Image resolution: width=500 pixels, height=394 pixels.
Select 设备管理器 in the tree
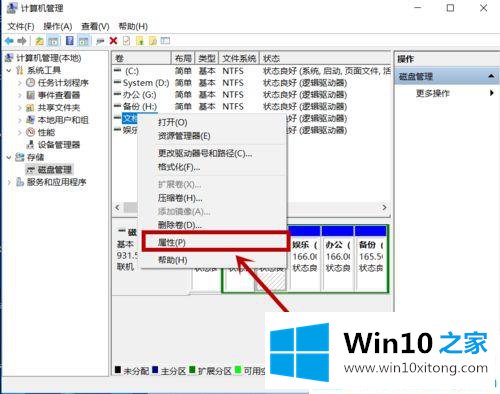point(59,145)
